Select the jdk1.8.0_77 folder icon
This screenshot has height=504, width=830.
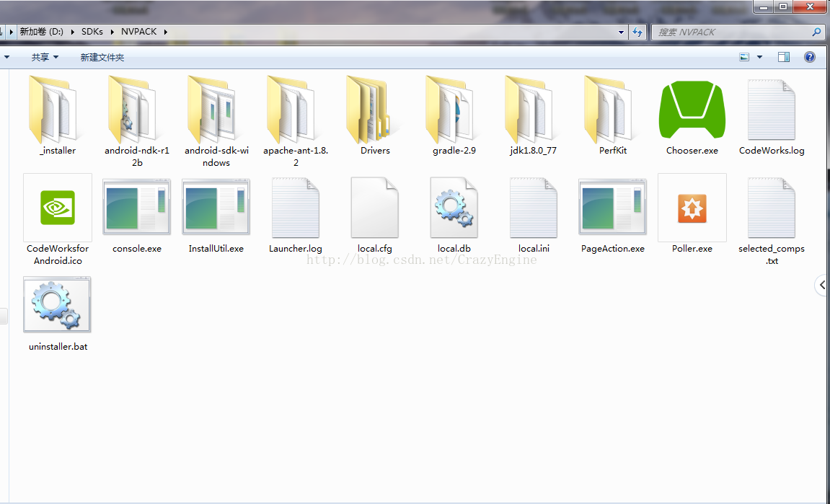[x=529, y=110]
